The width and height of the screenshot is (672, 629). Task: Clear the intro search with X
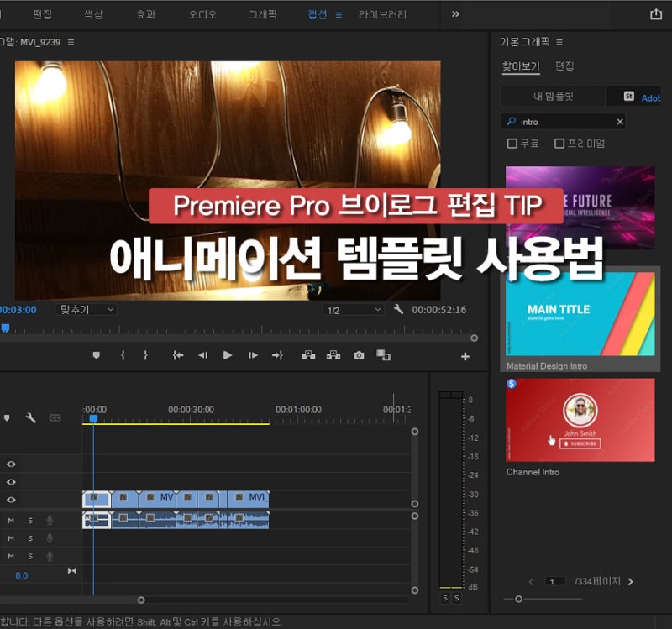(x=620, y=122)
